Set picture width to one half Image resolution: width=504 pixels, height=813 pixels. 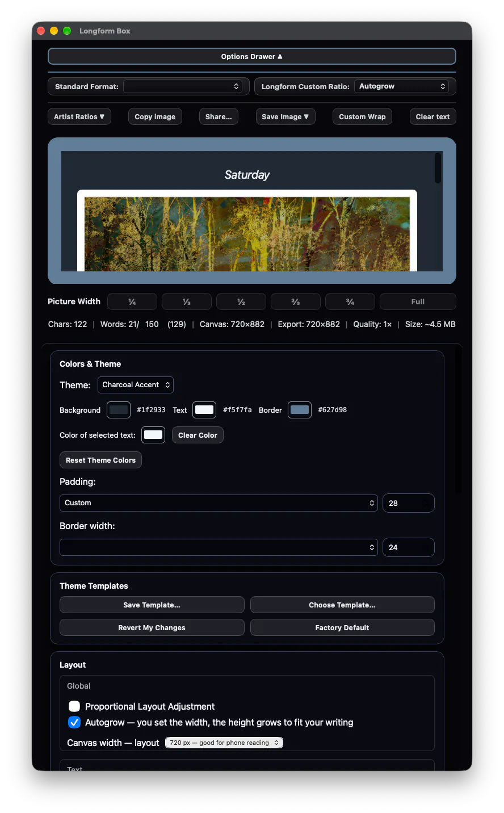pos(241,301)
